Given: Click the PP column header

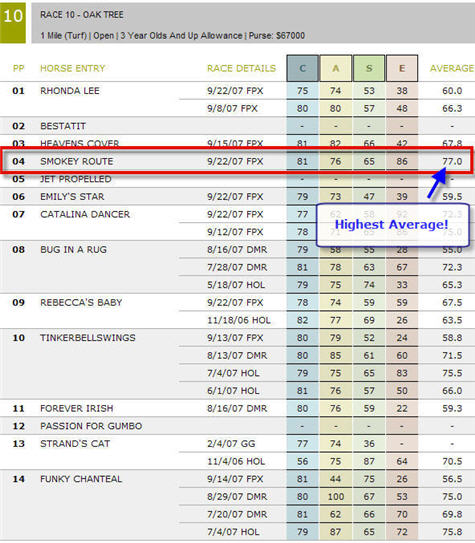Looking at the screenshot, I should (18, 68).
